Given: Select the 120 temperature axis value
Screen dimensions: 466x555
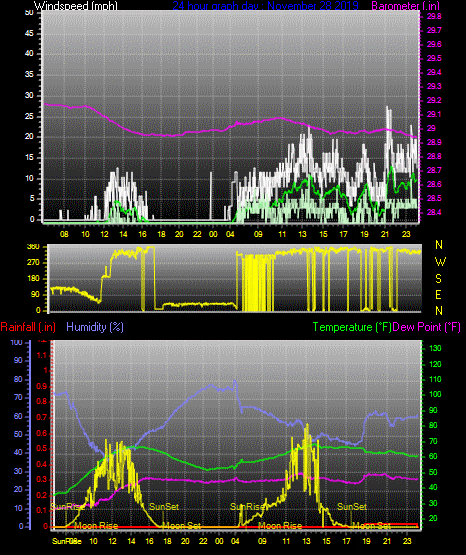Looking at the screenshot, I should (435, 365).
